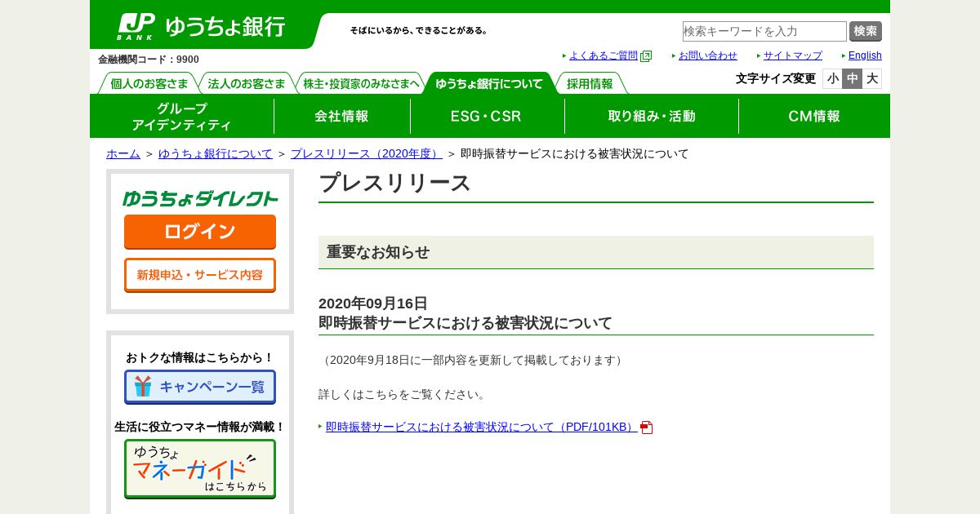The image size is (980, 514).
Task: Select ゆうちょ銀行について tab
Action: pos(489,83)
